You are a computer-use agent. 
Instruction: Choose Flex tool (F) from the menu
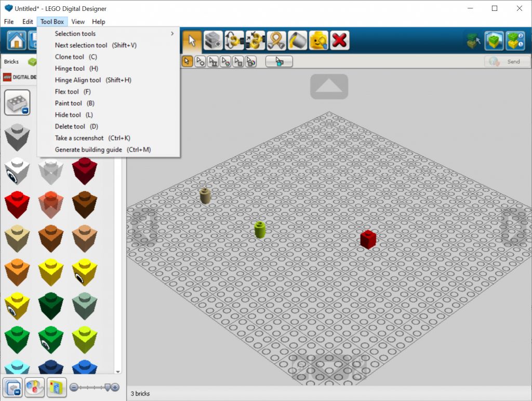pos(109,91)
